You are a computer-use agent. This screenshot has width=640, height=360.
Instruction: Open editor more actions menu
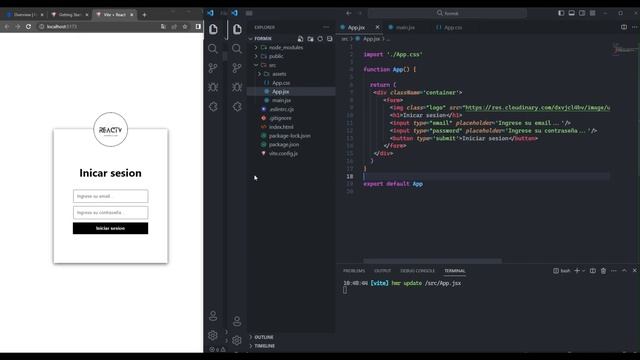point(635,27)
